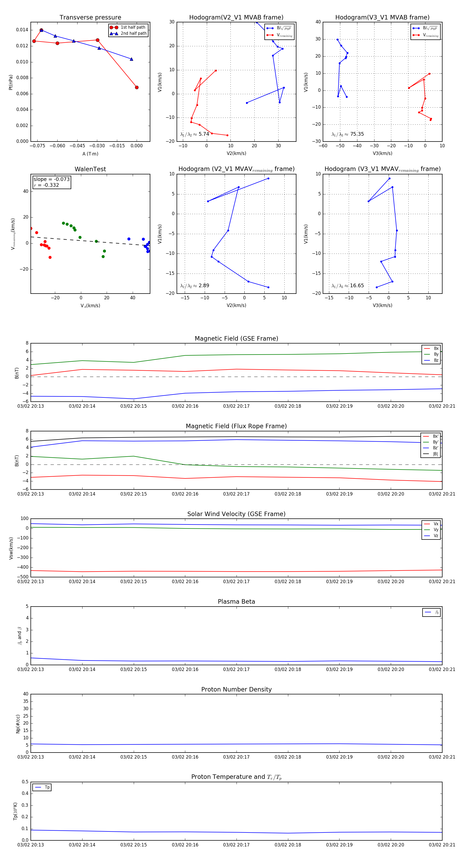Select the 'Vx' legend entry in velocity plot
Screen dimensions: 473x868
431,524
